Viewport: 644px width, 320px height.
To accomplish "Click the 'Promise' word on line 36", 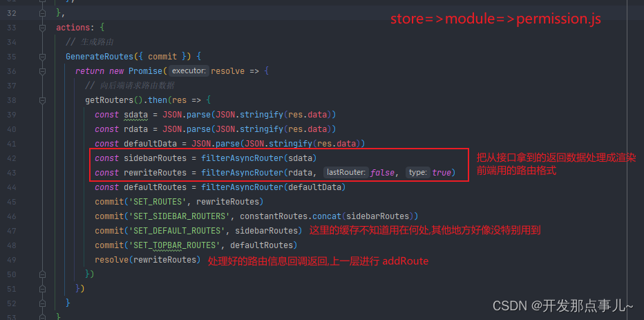I will point(145,71).
